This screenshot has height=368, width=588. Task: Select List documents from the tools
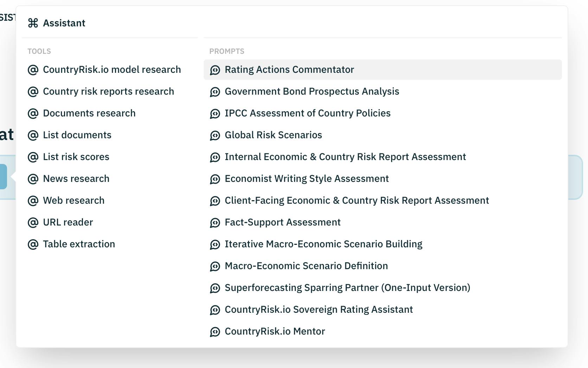coord(77,135)
